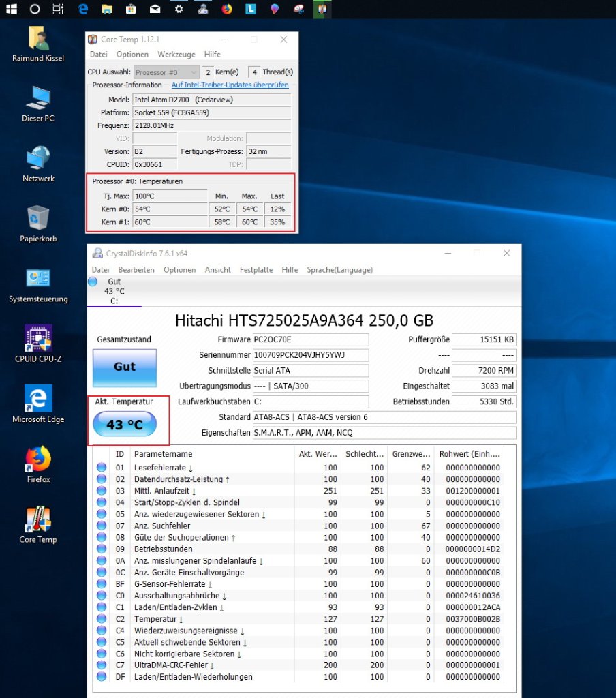Viewport: 616px width, 698px height.
Task: Click the Core Temp title bar icon
Action: tap(93, 40)
